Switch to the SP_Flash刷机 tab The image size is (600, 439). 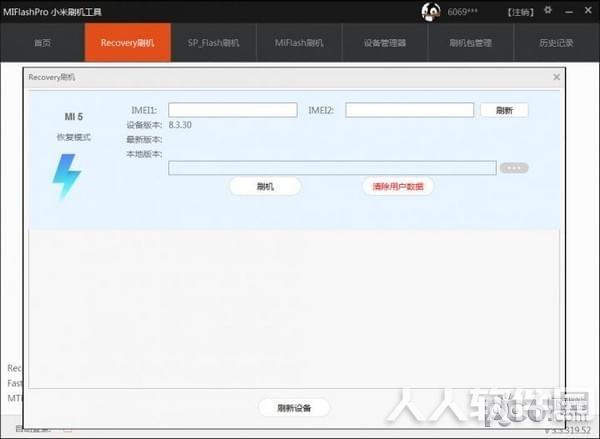(214, 42)
